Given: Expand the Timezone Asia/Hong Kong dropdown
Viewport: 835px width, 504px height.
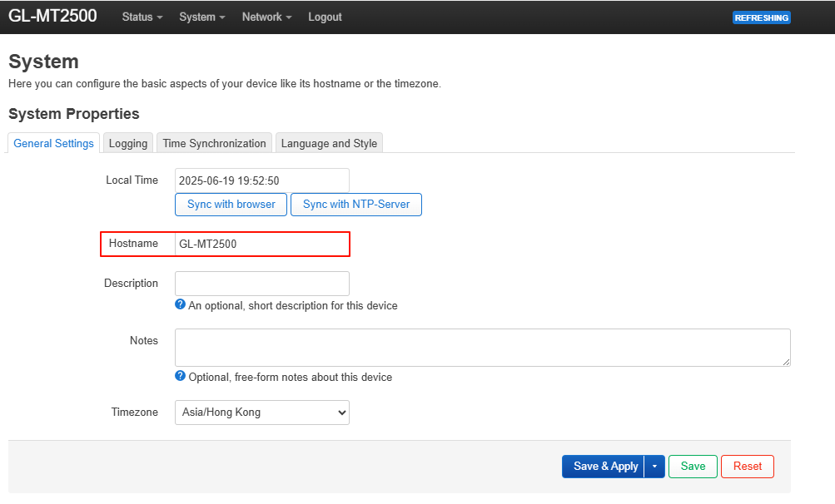Looking at the screenshot, I should (262, 413).
